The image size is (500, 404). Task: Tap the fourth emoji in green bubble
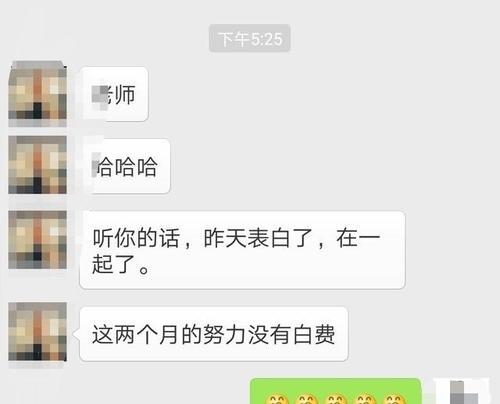(x=365, y=399)
